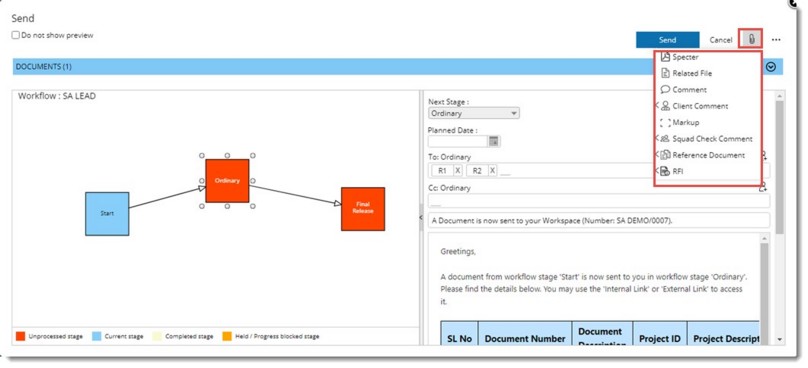808x368 pixels.
Task: Remove recipient R2 with its X
Action: pyautogui.click(x=493, y=171)
